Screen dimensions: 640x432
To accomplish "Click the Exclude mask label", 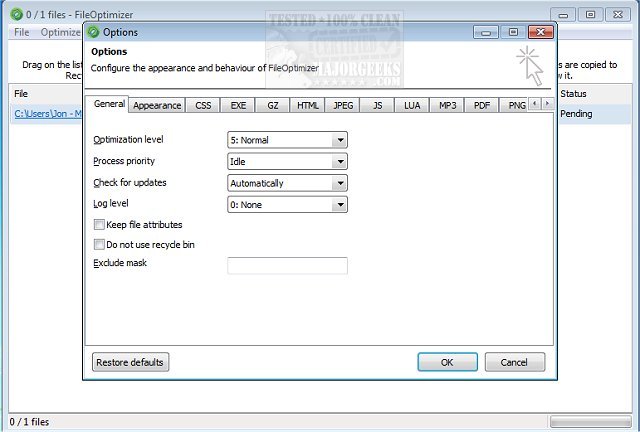I will pos(120,263).
